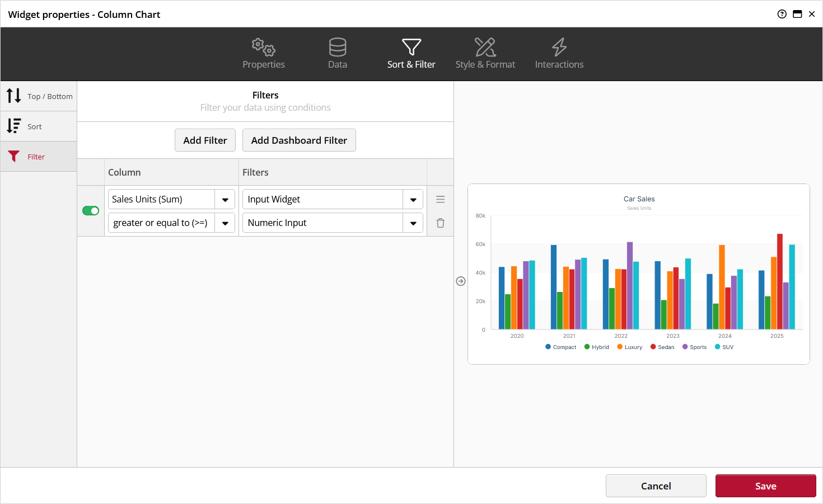The width and height of the screenshot is (823, 504).
Task: Expand the greater or equal to dropdown arrow
Action: click(225, 223)
